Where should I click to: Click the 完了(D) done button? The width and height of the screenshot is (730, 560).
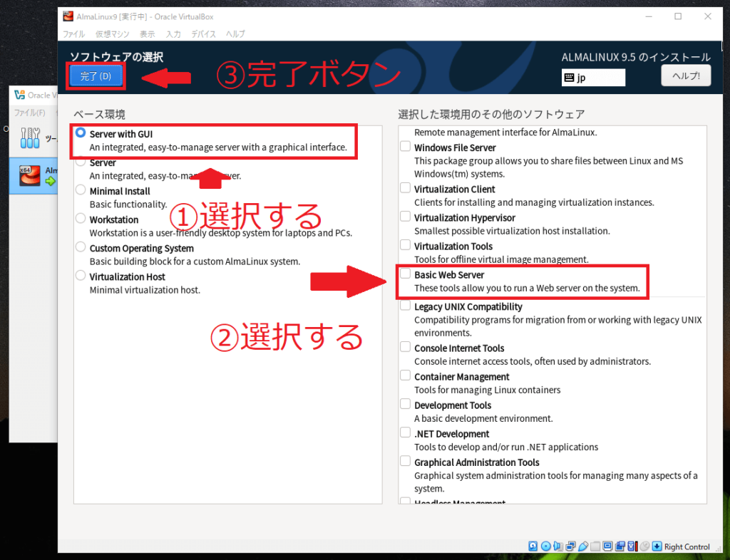point(96,77)
